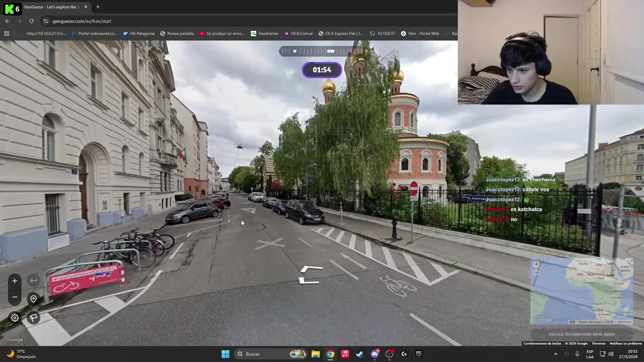Reload the current page

31,21
